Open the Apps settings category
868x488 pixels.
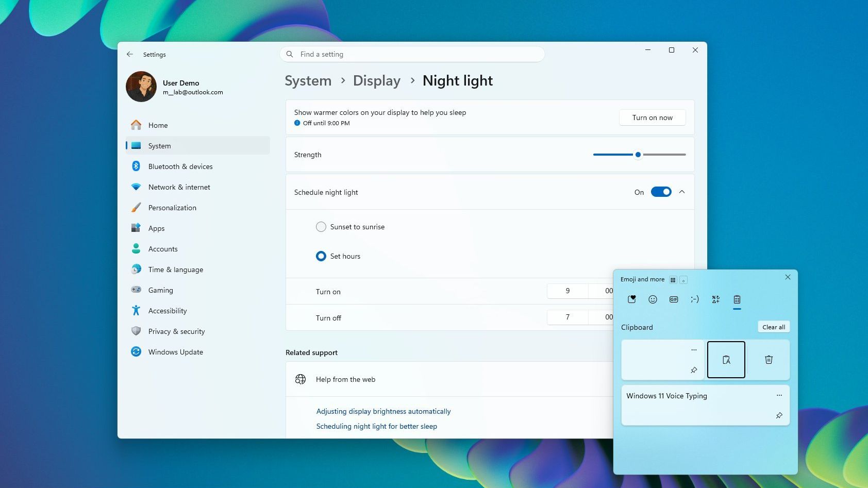click(x=198, y=228)
